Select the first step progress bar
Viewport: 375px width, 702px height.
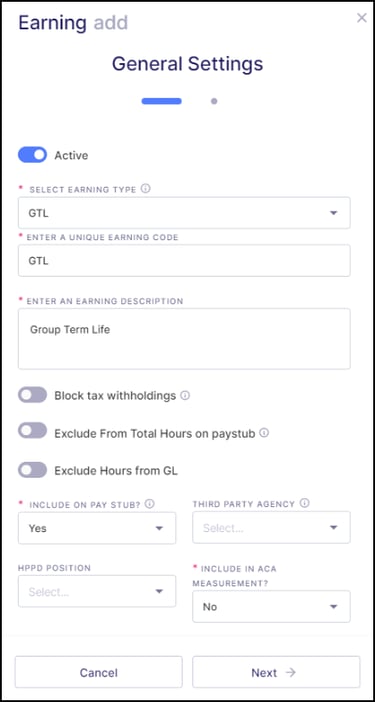point(162,101)
